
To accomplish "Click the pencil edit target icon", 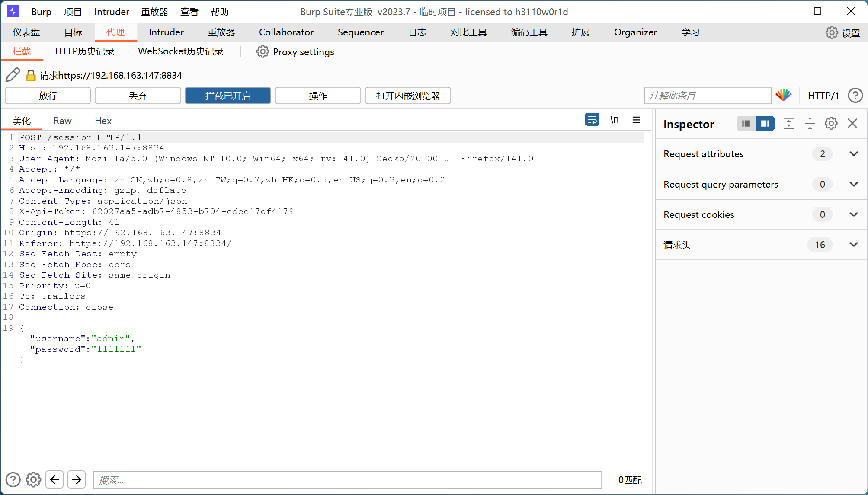I will [x=13, y=75].
